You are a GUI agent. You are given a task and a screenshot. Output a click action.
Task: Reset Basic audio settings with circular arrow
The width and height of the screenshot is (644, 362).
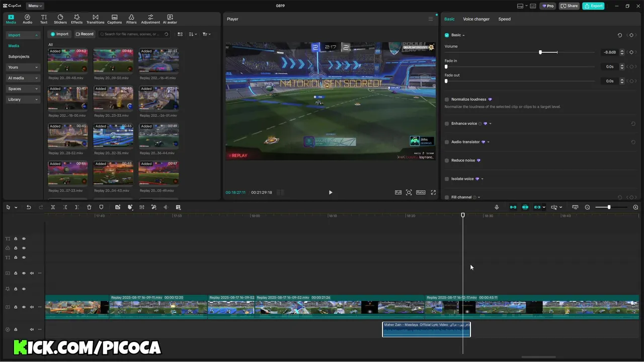620,35
